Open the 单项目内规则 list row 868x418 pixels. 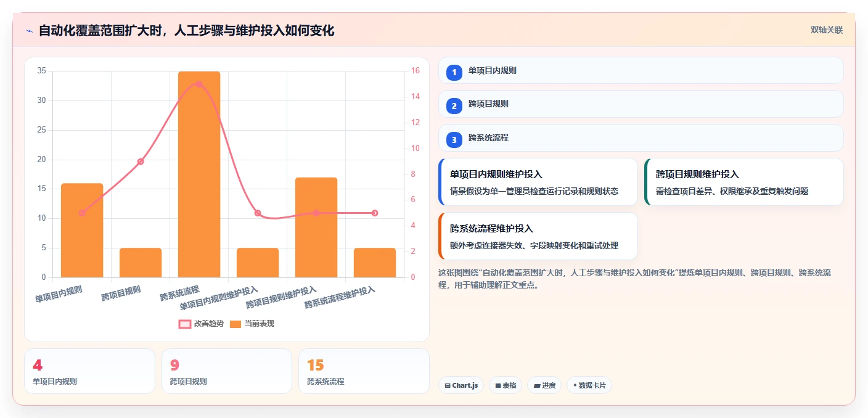[x=641, y=70]
